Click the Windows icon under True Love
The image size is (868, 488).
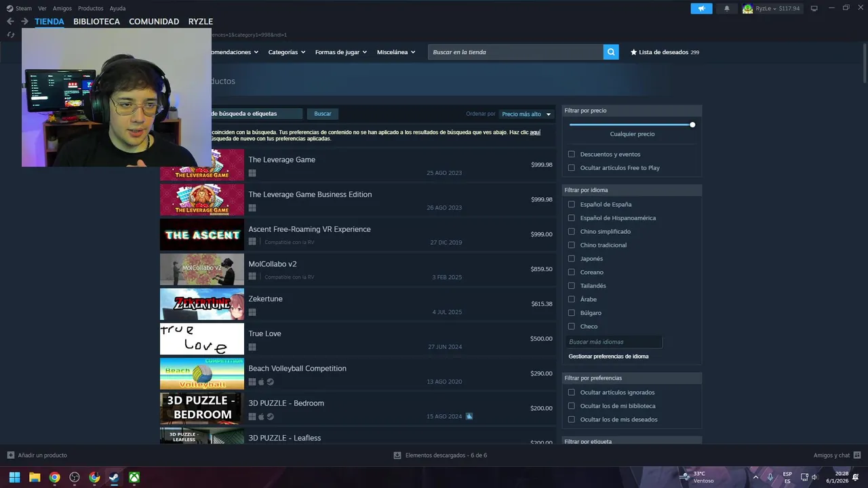(x=252, y=347)
